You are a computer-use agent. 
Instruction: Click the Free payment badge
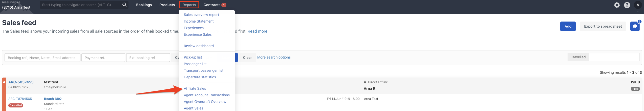pyautogui.click(x=635, y=89)
